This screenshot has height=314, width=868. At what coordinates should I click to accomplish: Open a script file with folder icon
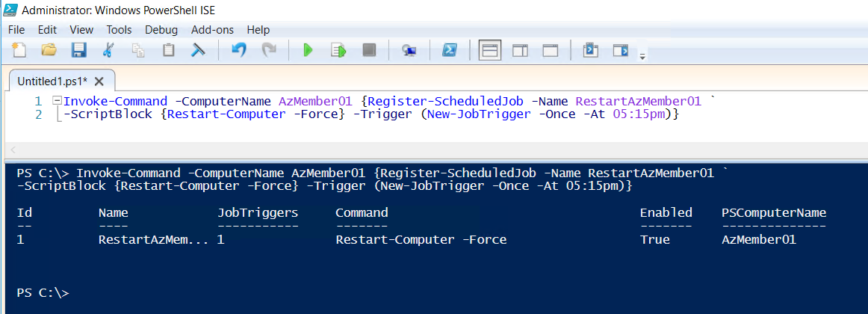(x=49, y=51)
